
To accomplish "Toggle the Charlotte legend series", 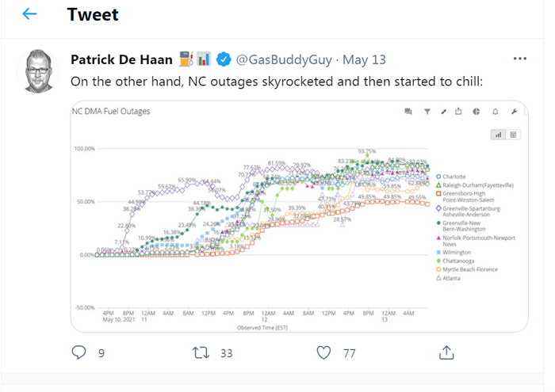I will tap(451, 177).
